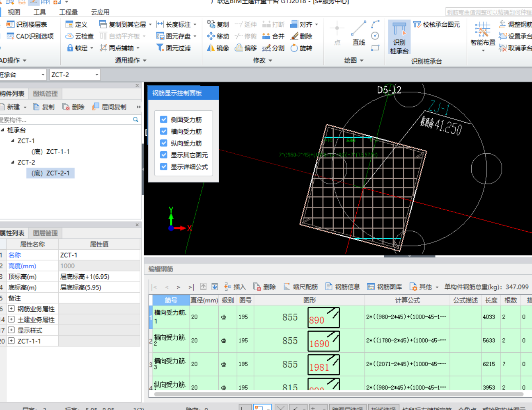Click the search icon in component search box
This screenshot has width=532, height=410.
point(135,119)
